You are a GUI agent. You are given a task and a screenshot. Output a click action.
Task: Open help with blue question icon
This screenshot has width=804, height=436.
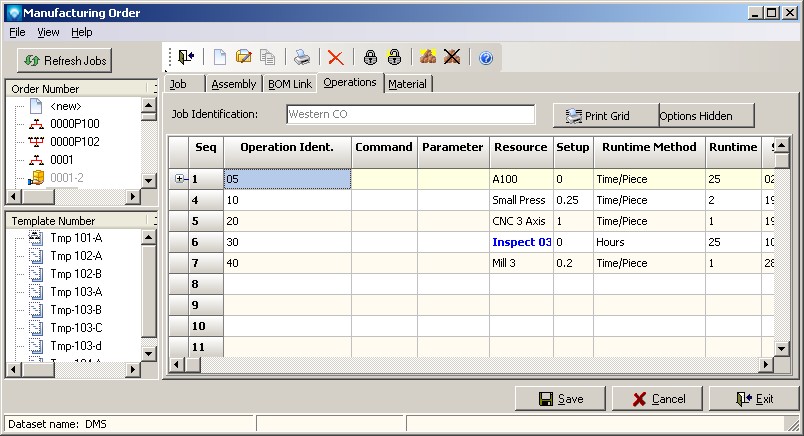pyautogui.click(x=486, y=58)
